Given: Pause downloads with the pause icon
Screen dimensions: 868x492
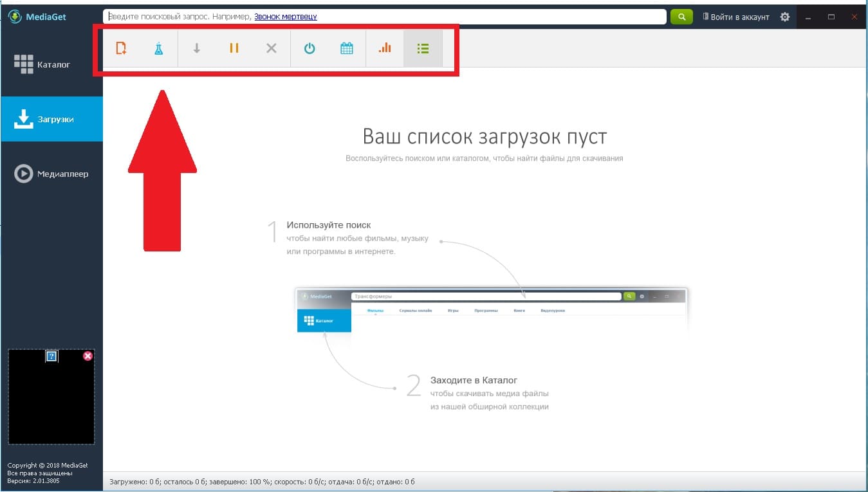Looking at the screenshot, I should [x=234, y=48].
